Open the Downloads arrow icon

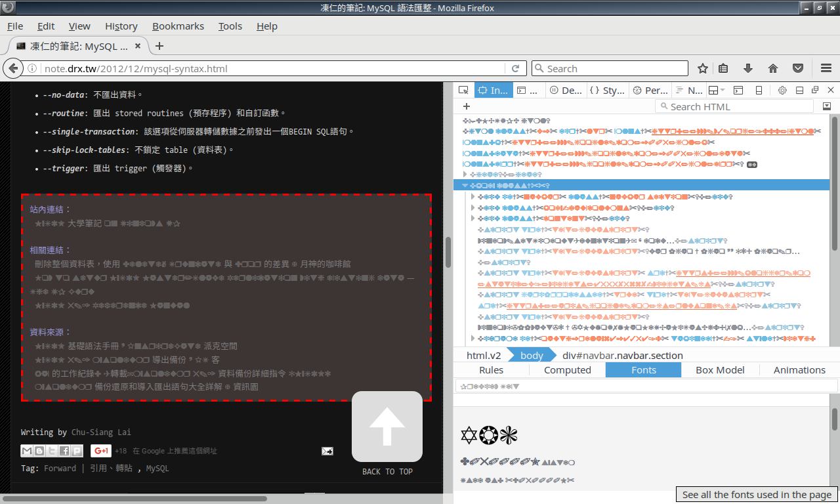747,68
